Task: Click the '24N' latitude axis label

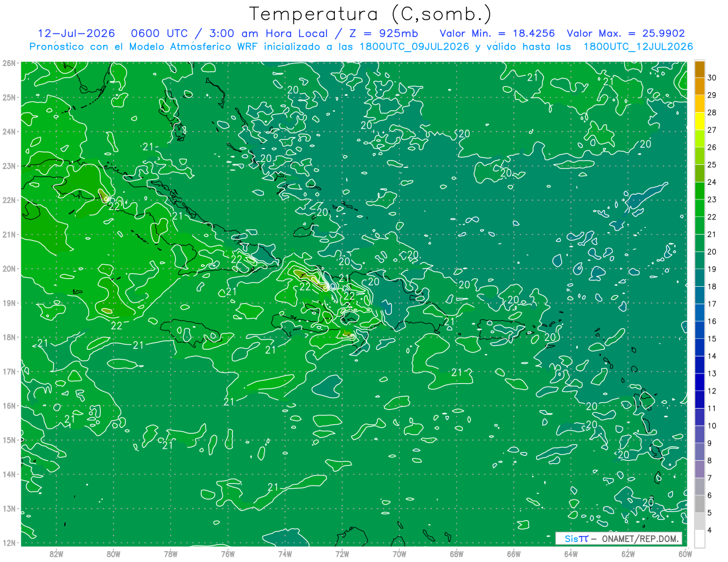Action: pos(8,132)
